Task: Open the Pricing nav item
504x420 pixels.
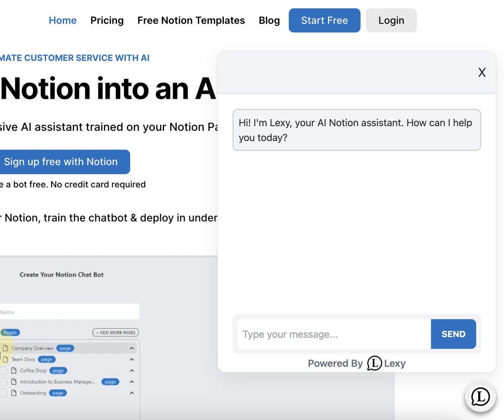Action: [x=107, y=20]
